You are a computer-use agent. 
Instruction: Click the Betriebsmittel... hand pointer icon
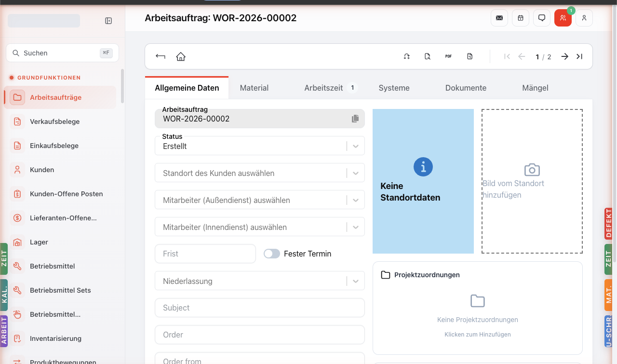(17, 314)
